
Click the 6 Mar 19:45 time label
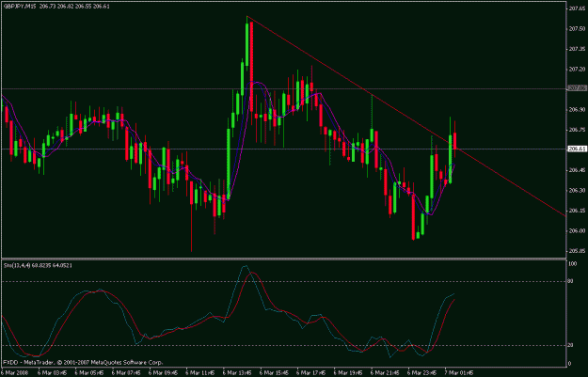click(x=348, y=373)
